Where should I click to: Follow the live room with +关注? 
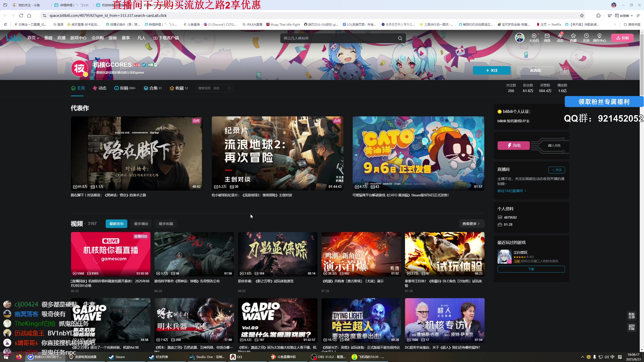pyautogui.click(x=556, y=170)
